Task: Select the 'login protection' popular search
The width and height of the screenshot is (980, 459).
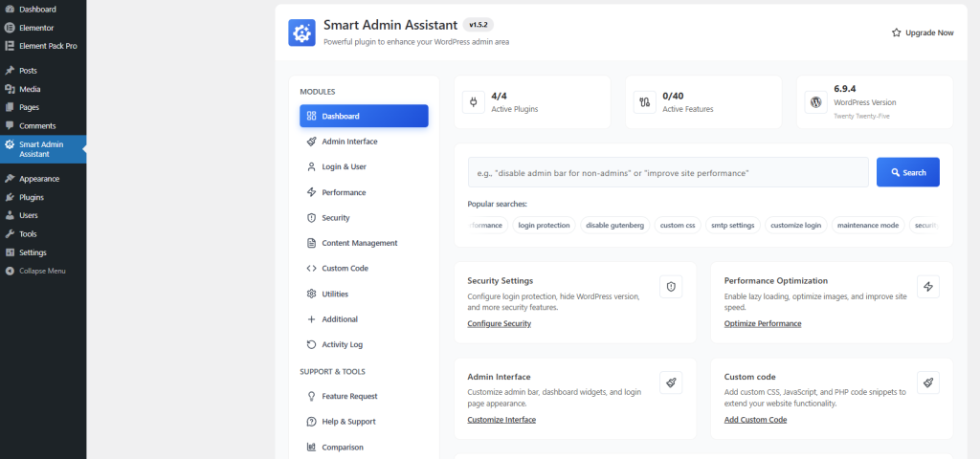Action: point(544,225)
